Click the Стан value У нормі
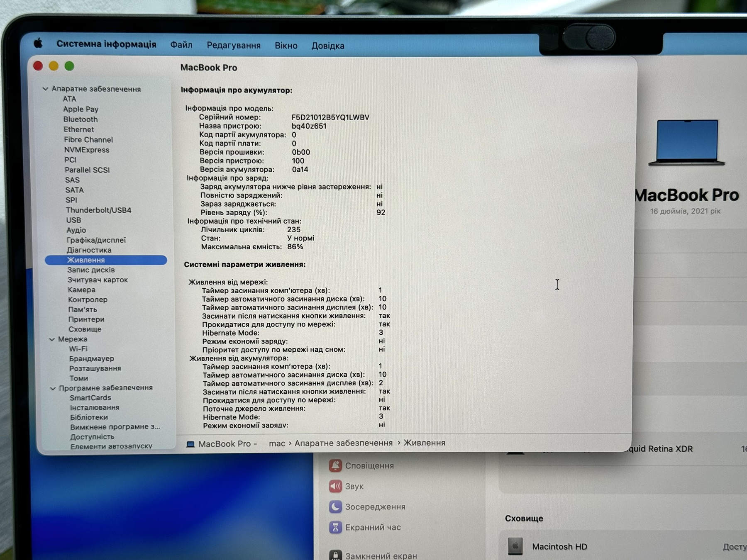The height and width of the screenshot is (560, 747). [x=301, y=238]
